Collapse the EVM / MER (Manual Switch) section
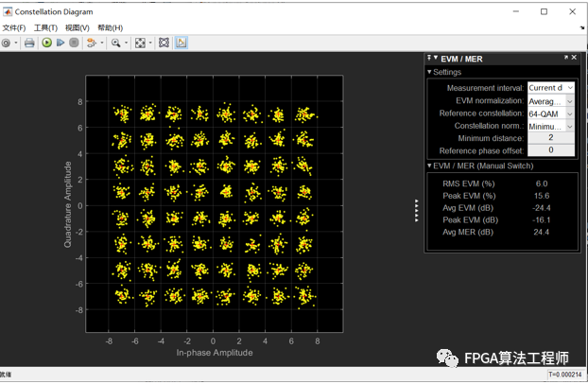The width and height of the screenshot is (588, 384). coord(430,166)
